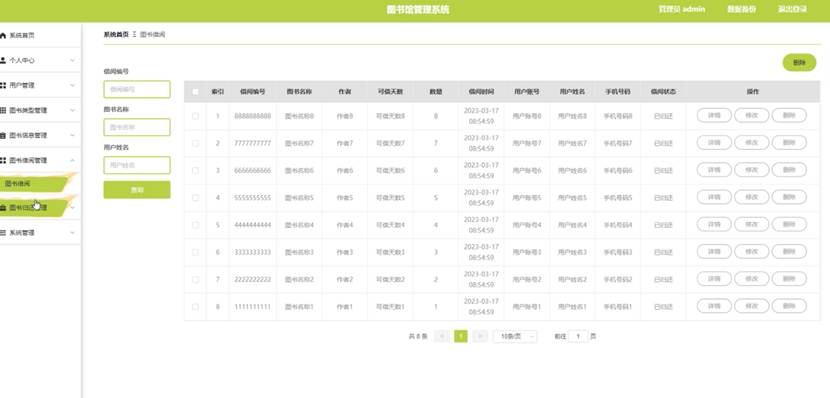
Task: Click the person icon beside 个人中心
Action: (3, 60)
